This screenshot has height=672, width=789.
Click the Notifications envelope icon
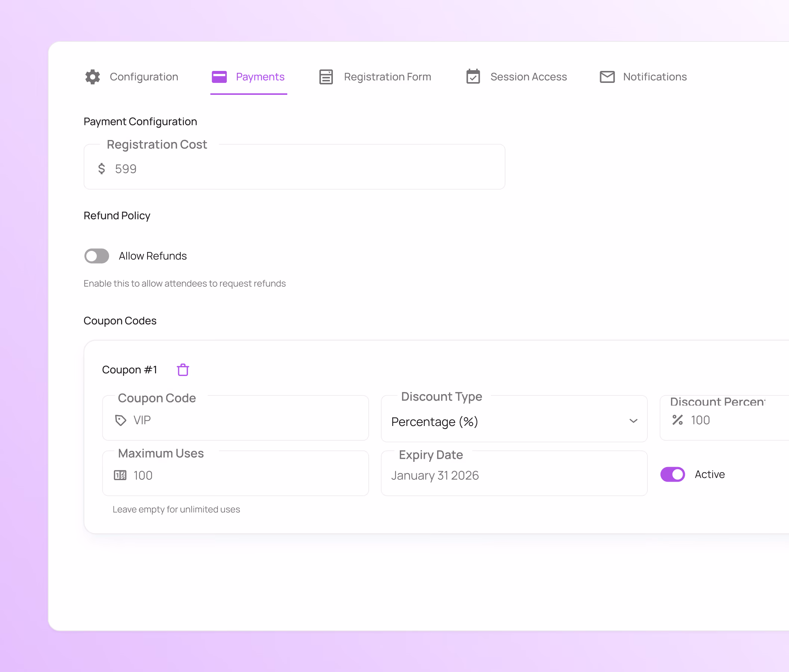click(x=607, y=77)
